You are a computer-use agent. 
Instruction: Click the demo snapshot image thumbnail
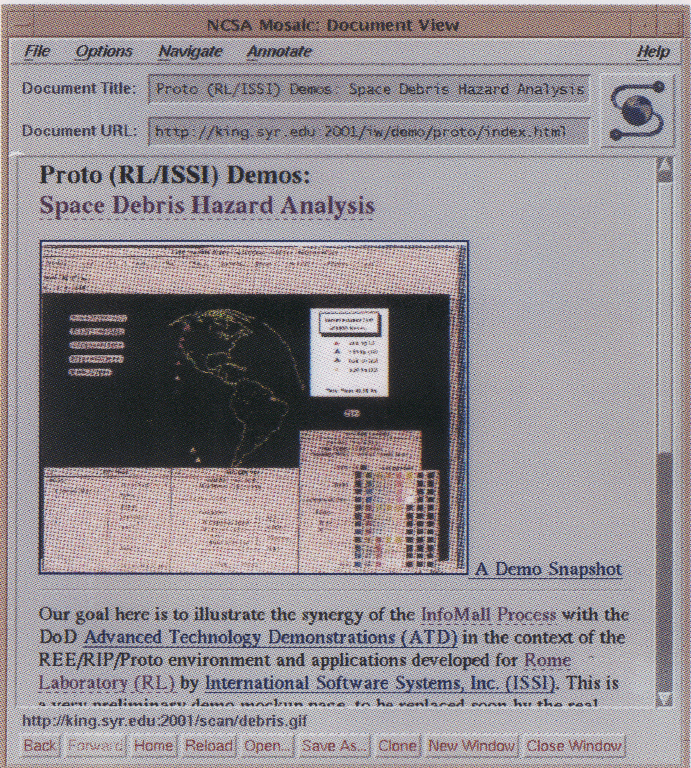pyautogui.click(x=254, y=407)
